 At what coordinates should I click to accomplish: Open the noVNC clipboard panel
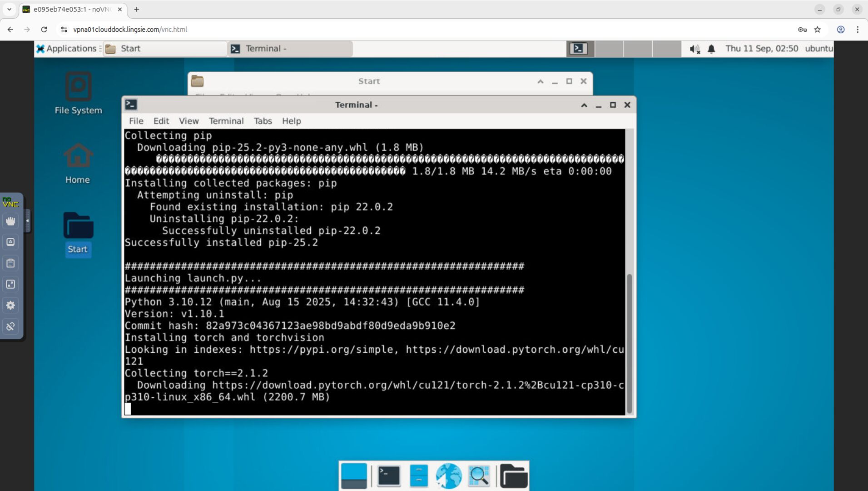(x=10, y=263)
